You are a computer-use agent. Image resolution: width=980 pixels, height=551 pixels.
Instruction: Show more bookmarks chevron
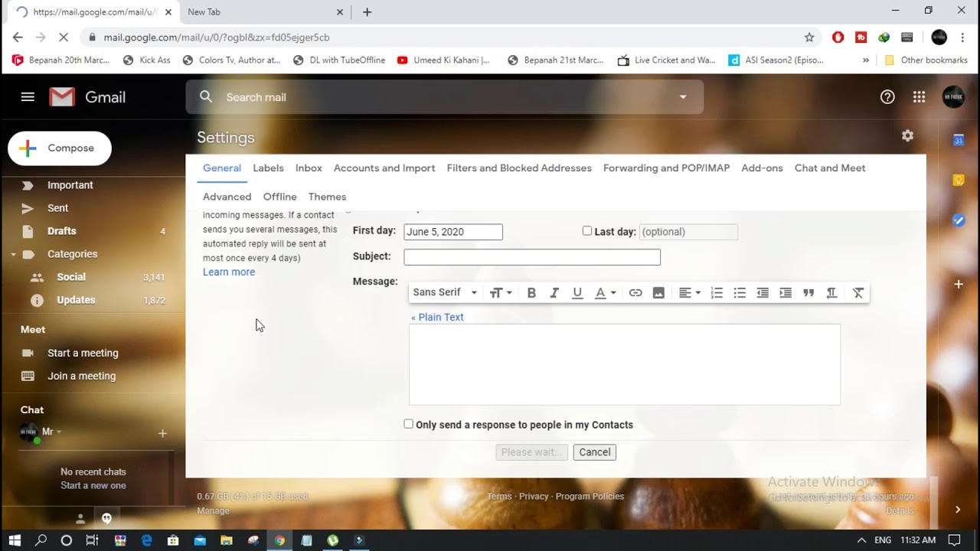pos(866,60)
